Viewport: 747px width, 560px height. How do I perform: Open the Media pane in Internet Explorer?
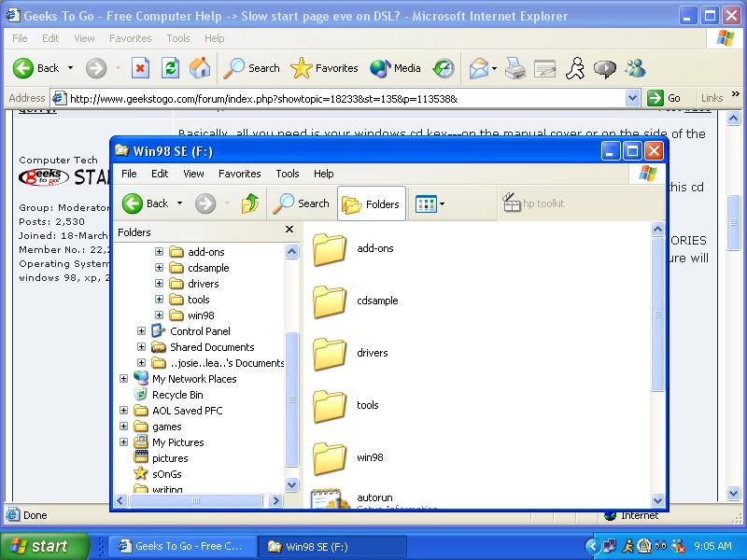click(x=395, y=68)
